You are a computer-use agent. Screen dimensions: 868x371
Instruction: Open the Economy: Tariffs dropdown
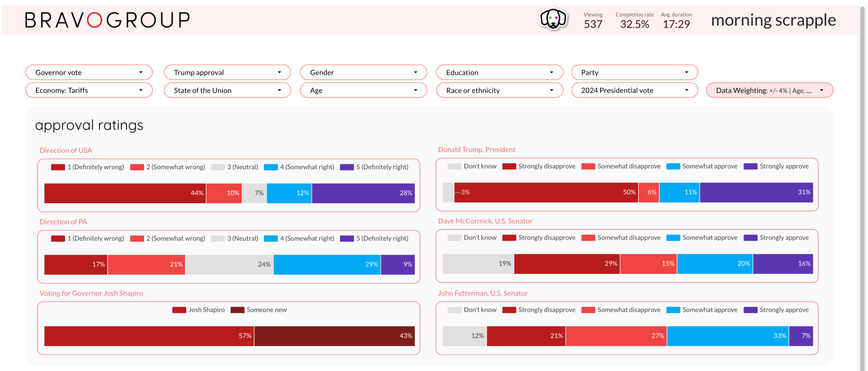tap(89, 90)
